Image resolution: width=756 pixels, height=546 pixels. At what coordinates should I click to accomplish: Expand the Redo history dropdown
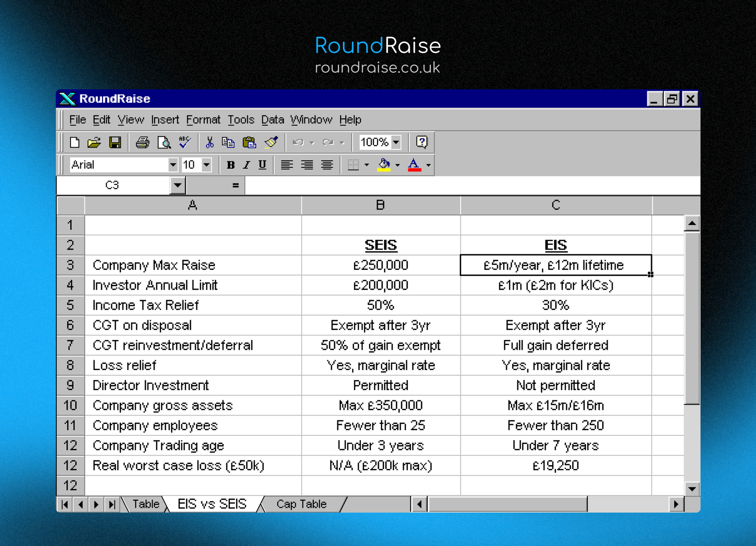click(x=342, y=143)
